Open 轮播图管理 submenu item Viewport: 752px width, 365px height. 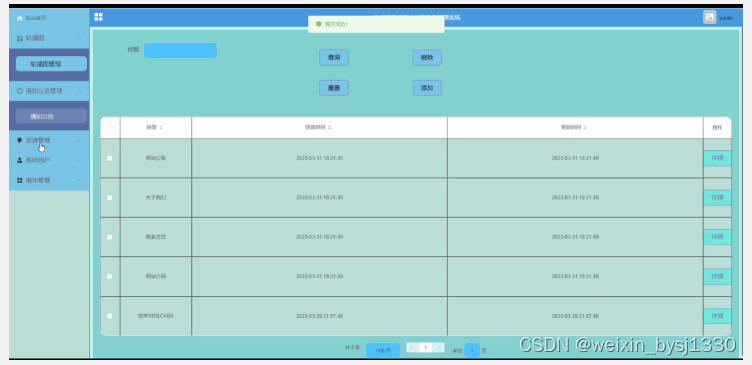coord(51,64)
